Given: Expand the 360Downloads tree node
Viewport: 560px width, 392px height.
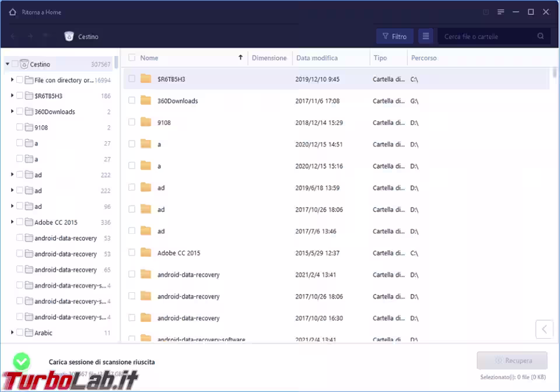Looking at the screenshot, I should (12, 111).
